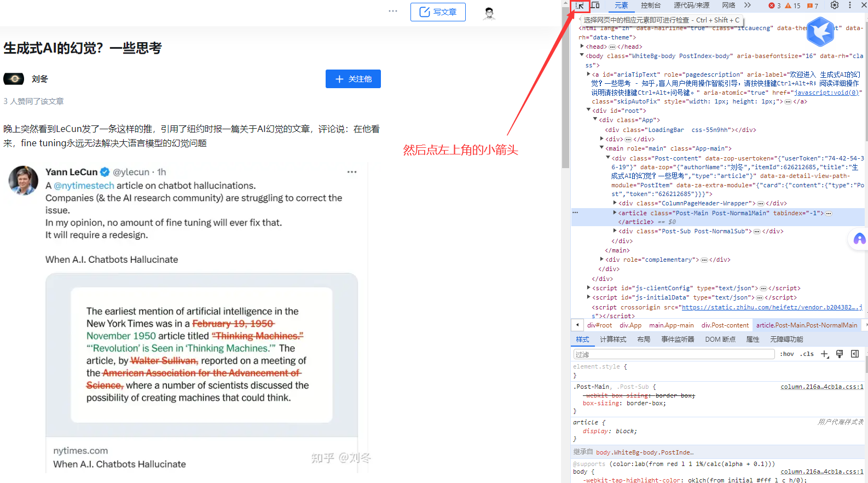
Task: Show more DevTools tabs via double chevron
Action: tap(748, 5)
